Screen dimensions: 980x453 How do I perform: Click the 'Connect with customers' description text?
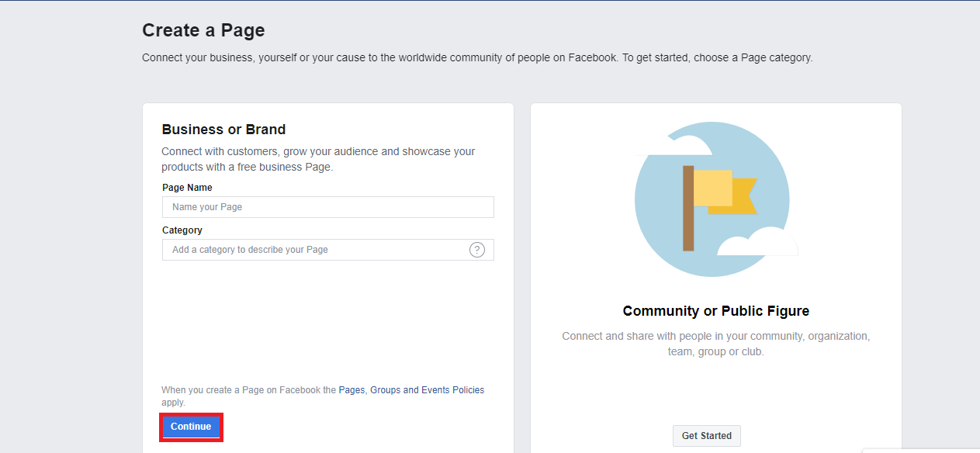(318, 159)
